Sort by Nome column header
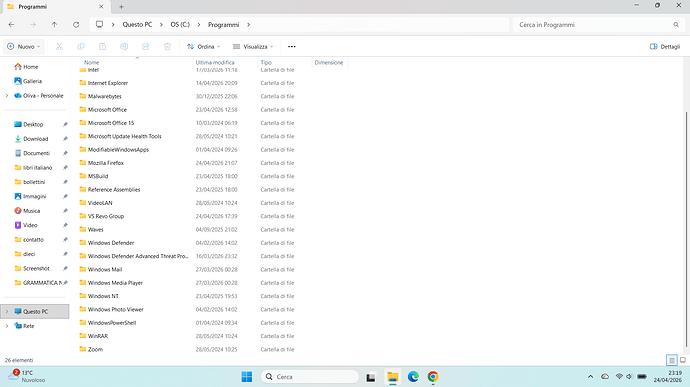Image resolution: width=690 pixels, height=387 pixels. point(92,63)
